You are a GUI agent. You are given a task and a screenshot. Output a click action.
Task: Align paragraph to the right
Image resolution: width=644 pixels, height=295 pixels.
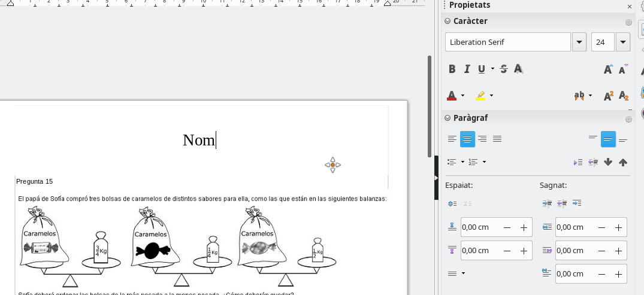pyautogui.click(x=482, y=139)
